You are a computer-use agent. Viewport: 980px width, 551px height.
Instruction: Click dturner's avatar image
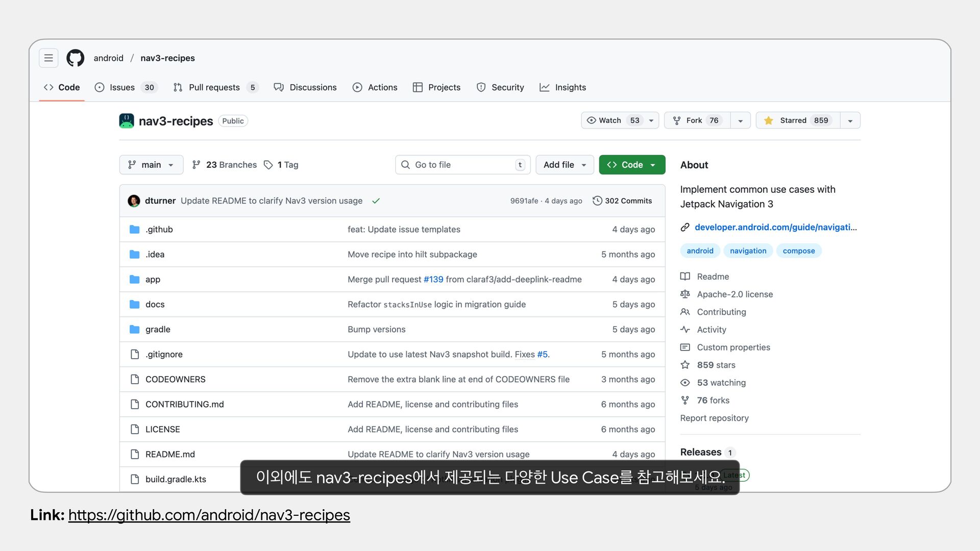point(134,201)
